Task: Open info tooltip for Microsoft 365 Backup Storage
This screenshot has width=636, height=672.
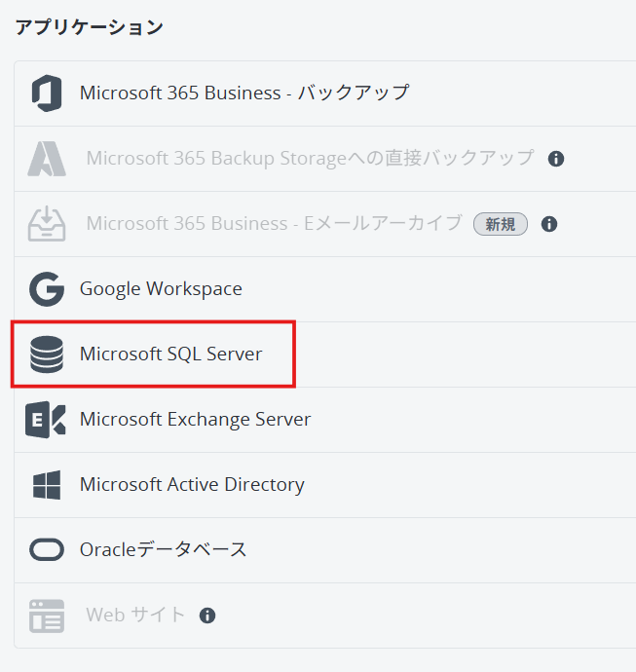Action: point(556,159)
